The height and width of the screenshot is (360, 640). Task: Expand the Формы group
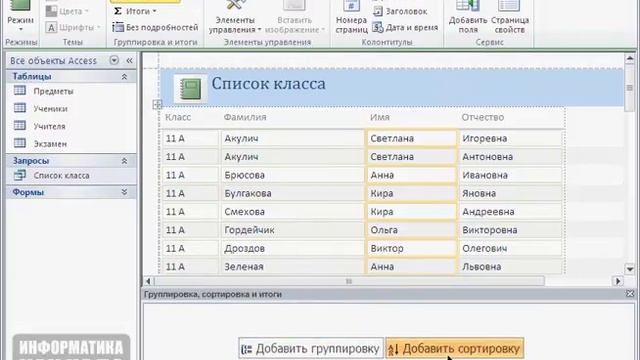pos(124,192)
